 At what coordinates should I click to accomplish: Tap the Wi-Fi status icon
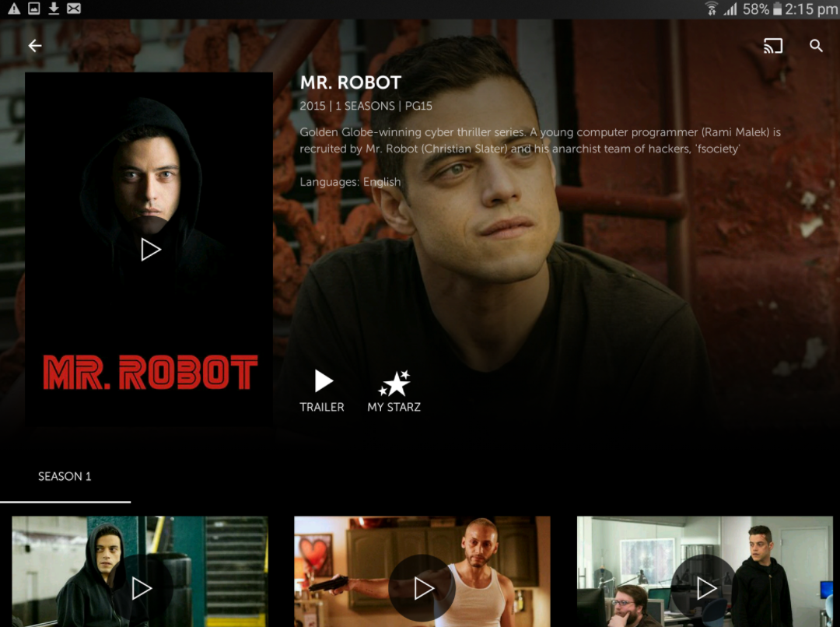tap(712, 9)
